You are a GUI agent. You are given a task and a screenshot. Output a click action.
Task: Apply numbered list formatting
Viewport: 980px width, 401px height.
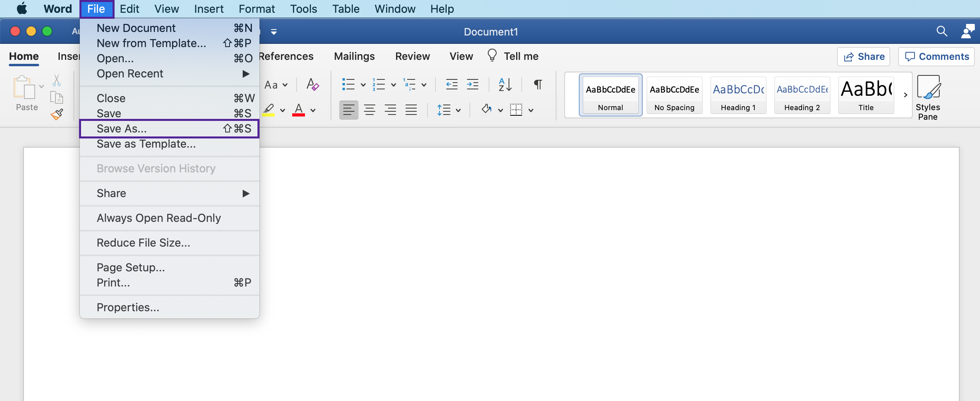[378, 85]
